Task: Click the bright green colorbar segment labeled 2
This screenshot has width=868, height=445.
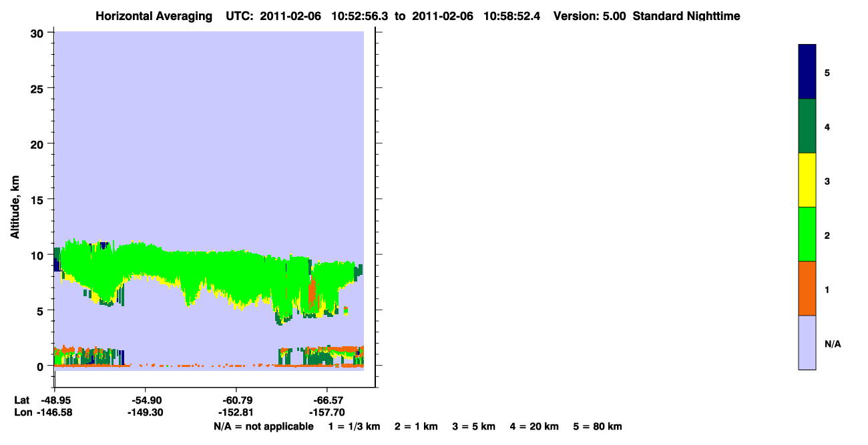Action: pyautogui.click(x=807, y=234)
